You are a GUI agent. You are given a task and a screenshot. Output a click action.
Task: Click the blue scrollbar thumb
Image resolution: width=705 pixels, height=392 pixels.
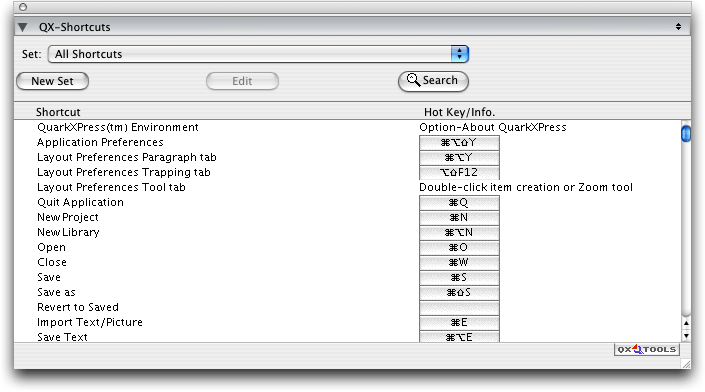(686, 134)
